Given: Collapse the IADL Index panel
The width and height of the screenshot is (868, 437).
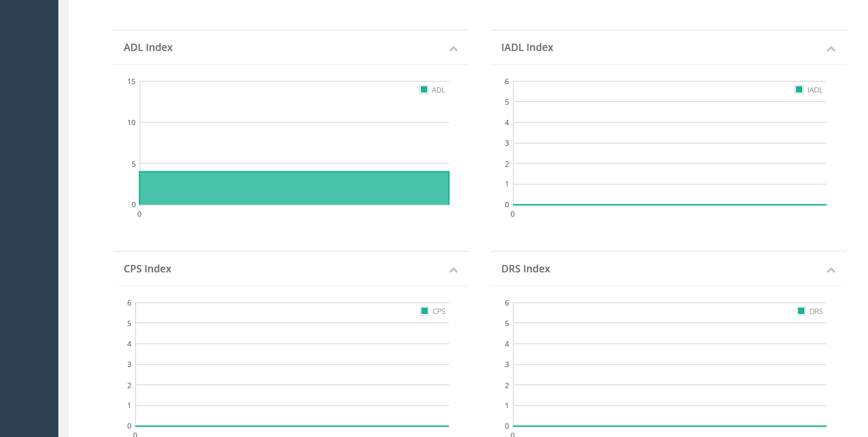Looking at the screenshot, I should [831, 49].
